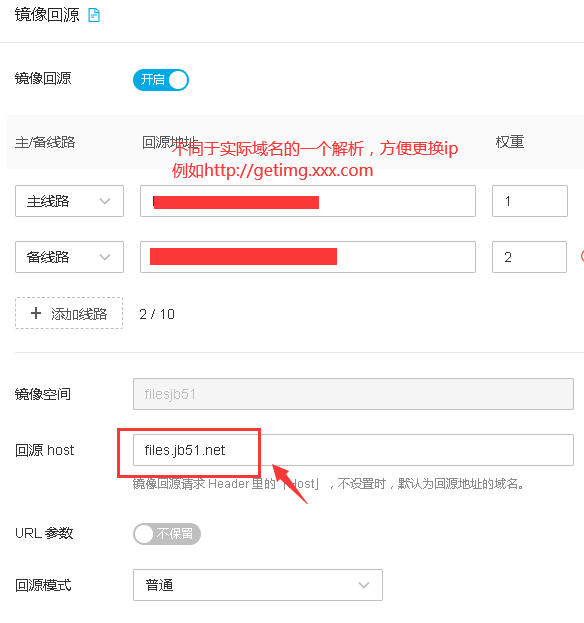
Task: Click chevron arrow in 主线路 selector
Action: pyautogui.click(x=105, y=201)
